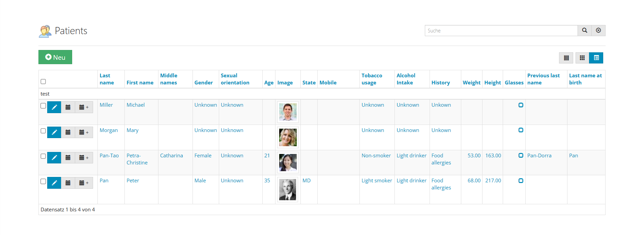Screen dimensions: 644x235
Task: Sort by the Last name column header
Action: pyautogui.click(x=107, y=79)
